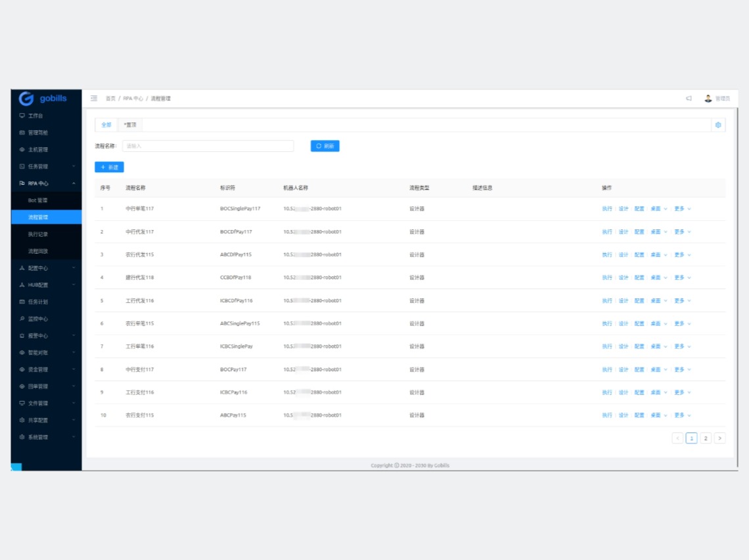Open Bot 管理 in the sidebar
The width and height of the screenshot is (749, 560).
click(x=37, y=200)
